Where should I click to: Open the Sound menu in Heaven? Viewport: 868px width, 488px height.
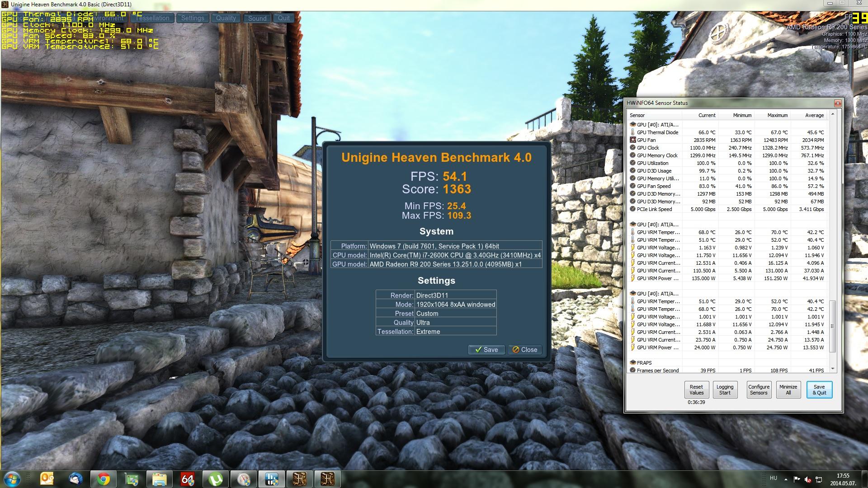[257, 18]
